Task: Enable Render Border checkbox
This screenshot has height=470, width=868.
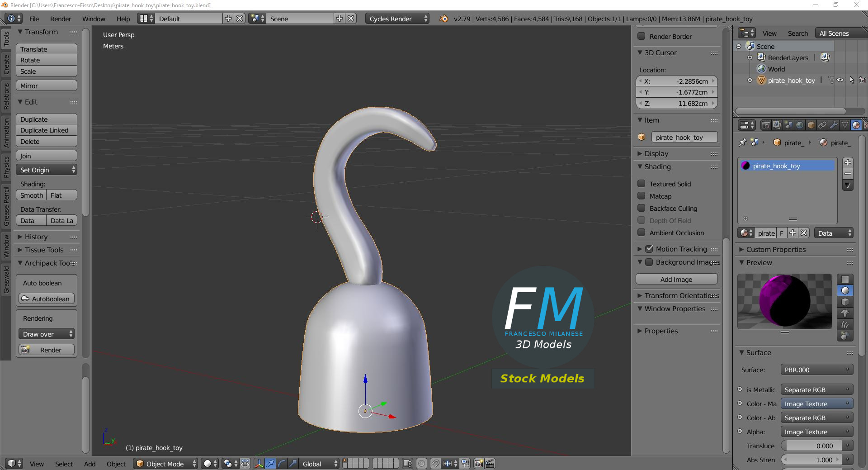Action: coord(641,36)
